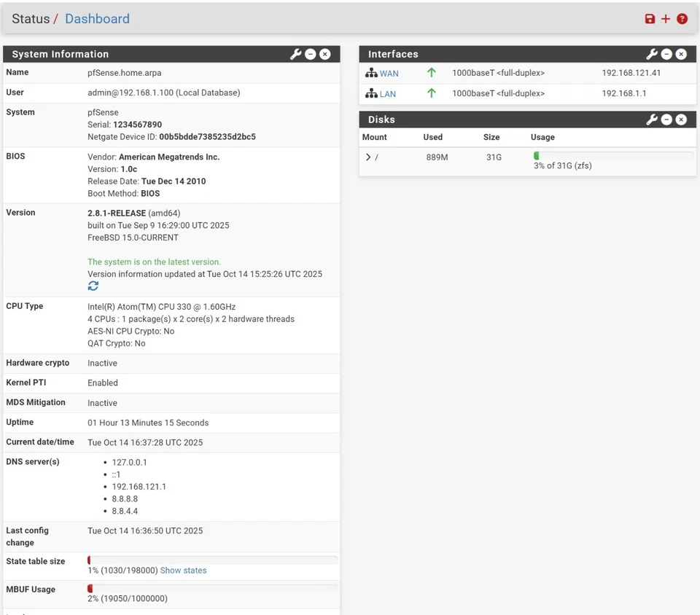Select DNS server 8.8.4.4 entry
This screenshot has height=615, width=700.
click(x=125, y=511)
